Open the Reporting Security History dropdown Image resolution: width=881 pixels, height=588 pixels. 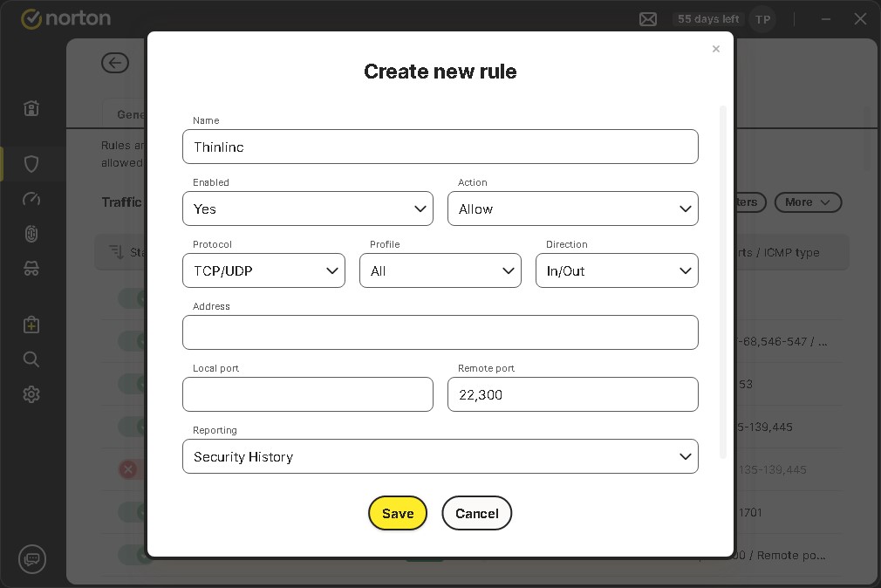pos(440,457)
